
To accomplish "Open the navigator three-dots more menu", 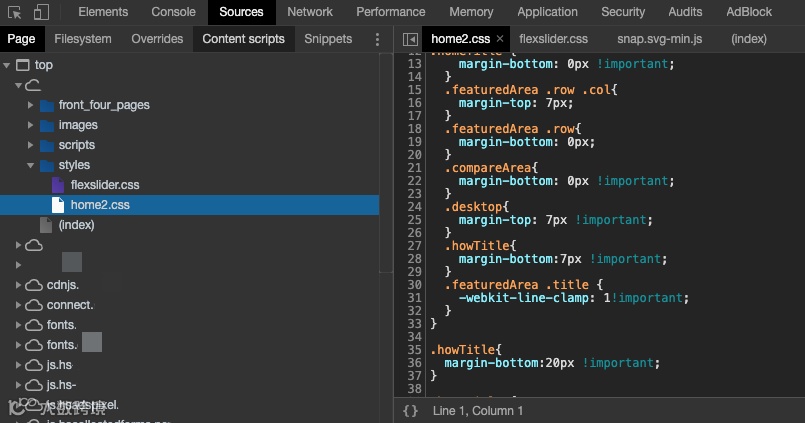I will tap(377, 39).
